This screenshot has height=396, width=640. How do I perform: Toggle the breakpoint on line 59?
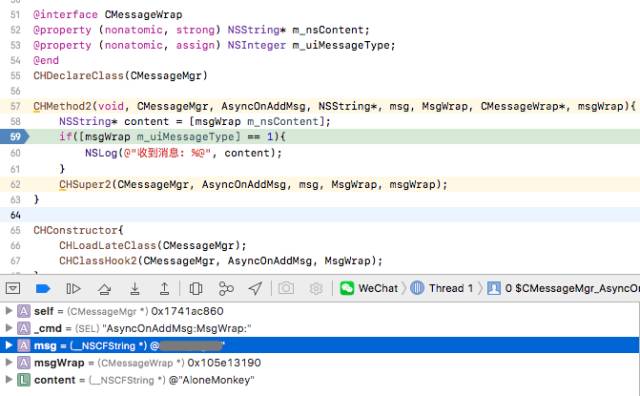click(x=15, y=136)
